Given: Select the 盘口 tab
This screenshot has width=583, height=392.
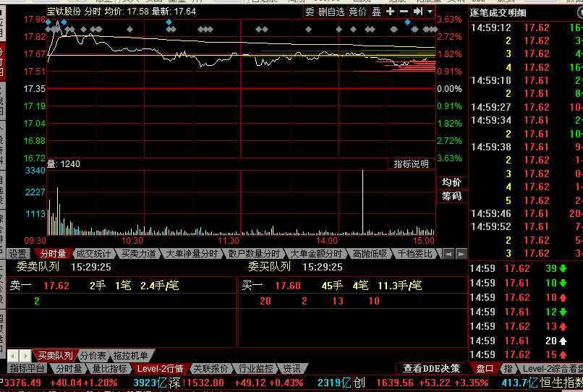Looking at the screenshot, I should (x=485, y=369).
